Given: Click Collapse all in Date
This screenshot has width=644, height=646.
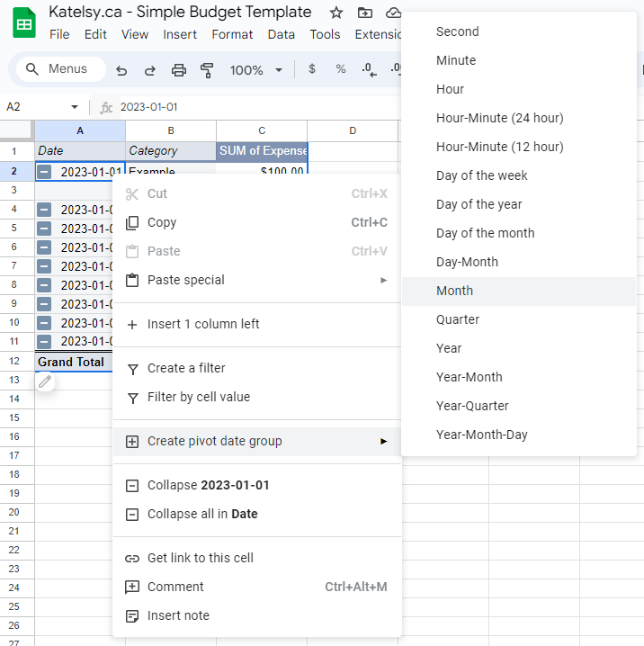Looking at the screenshot, I should tap(202, 515).
